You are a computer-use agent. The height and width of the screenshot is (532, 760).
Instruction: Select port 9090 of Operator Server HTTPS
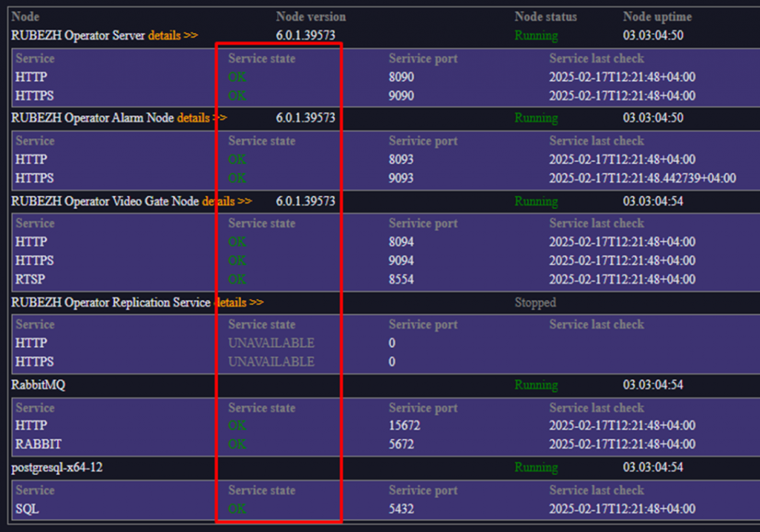coord(401,96)
